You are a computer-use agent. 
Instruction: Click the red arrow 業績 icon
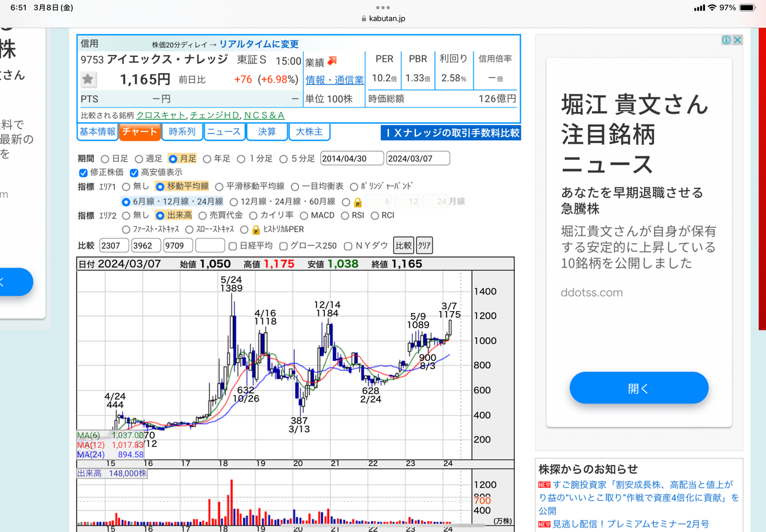pyautogui.click(x=332, y=61)
